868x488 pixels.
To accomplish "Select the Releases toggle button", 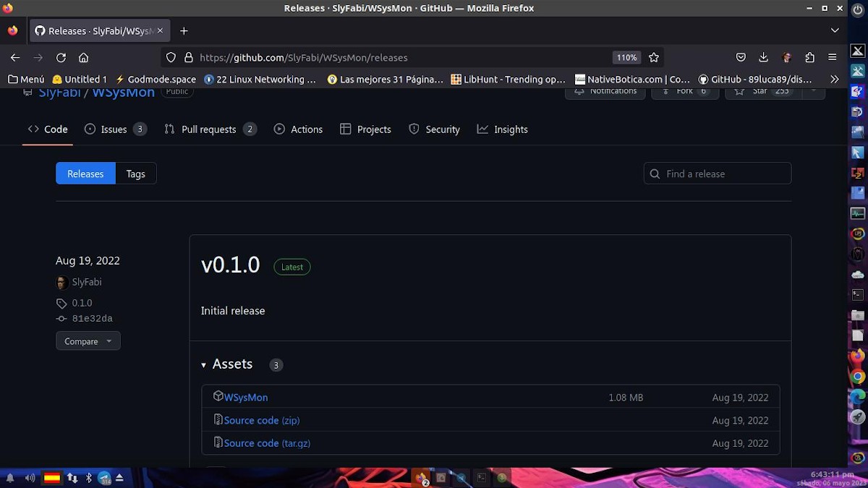I will [x=85, y=174].
